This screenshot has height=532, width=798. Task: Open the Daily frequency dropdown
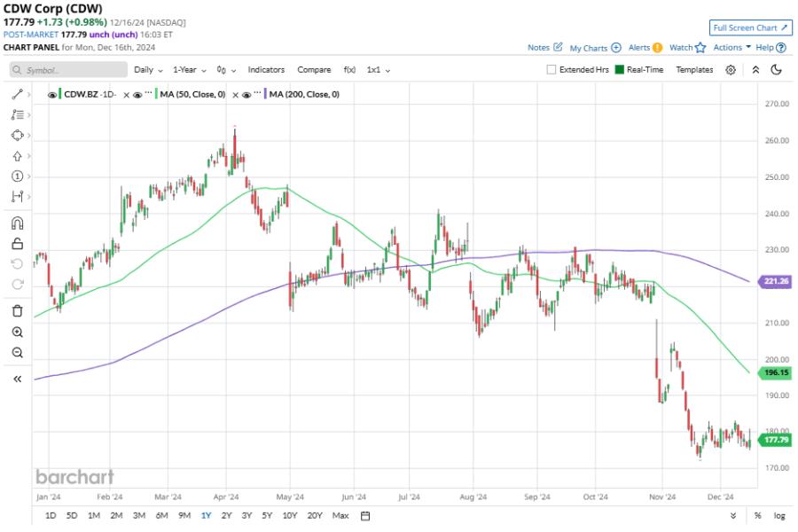[x=148, y=70]
